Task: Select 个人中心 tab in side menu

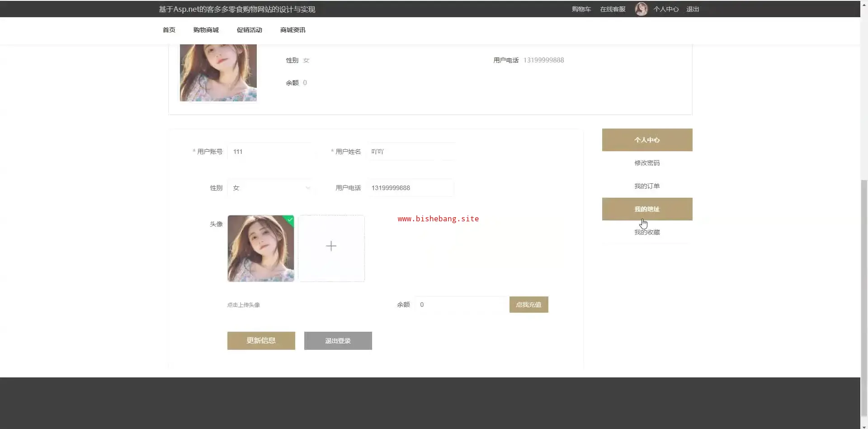Action: pyautogui.click(x=647, y=140)
